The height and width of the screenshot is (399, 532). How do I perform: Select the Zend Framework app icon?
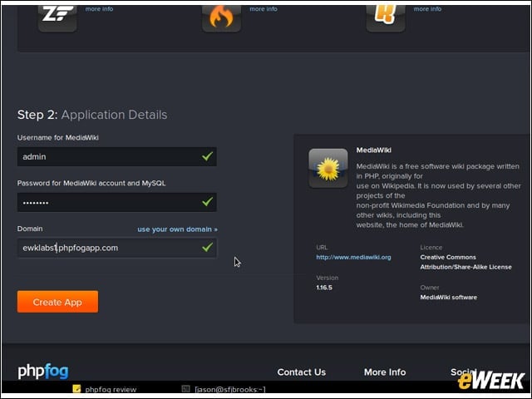tap(57, 17)
